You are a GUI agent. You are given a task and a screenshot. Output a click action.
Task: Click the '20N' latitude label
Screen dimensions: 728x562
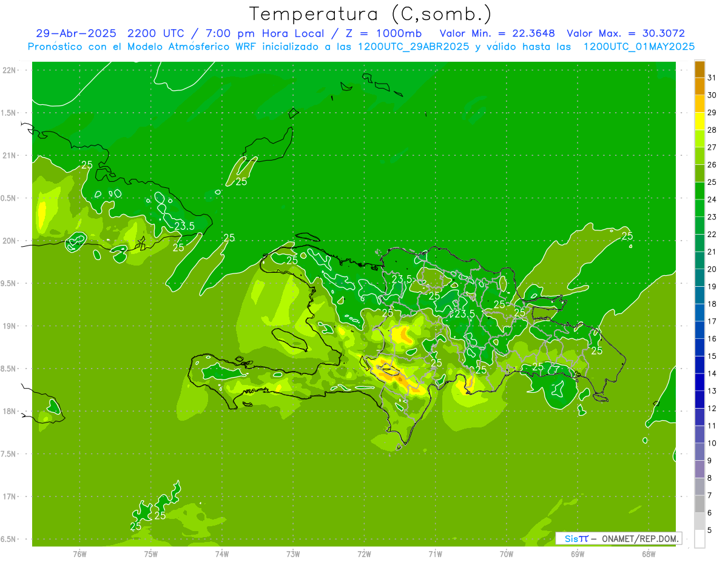(9, 241)
